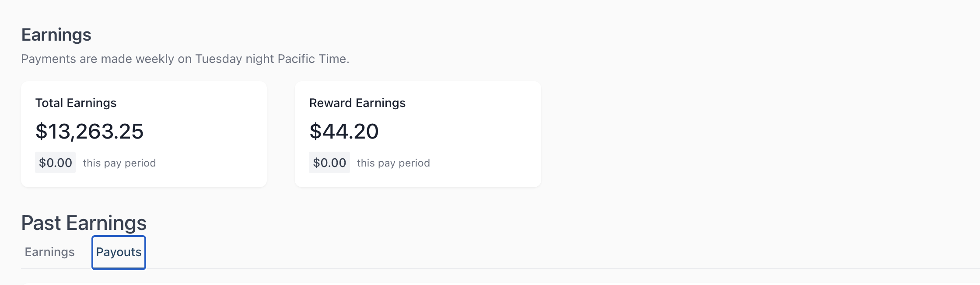Click the $0.00 badge in Total Earnings
The width and height of the screenshot is (980, 285).
(55, 163)
